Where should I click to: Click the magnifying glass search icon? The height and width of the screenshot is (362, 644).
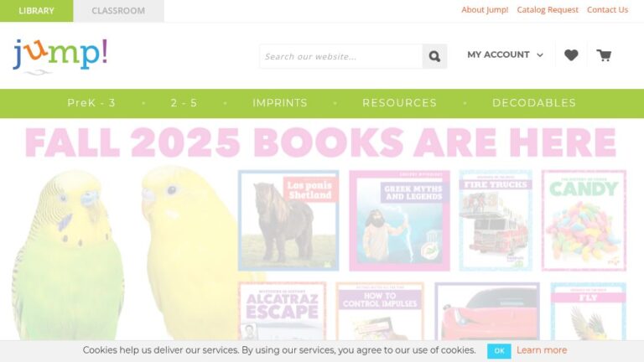tap(434, 56)
